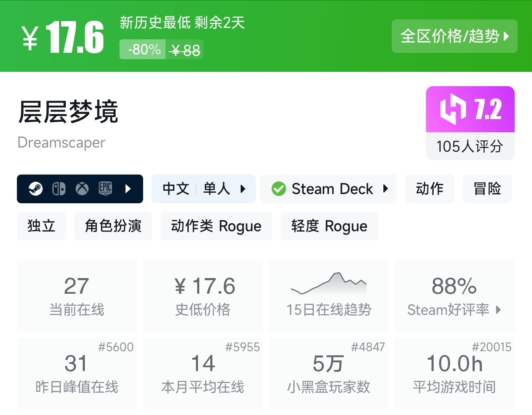Open the Epic Games platform icon
Screen dimensions: 532x415
[106, 189]
